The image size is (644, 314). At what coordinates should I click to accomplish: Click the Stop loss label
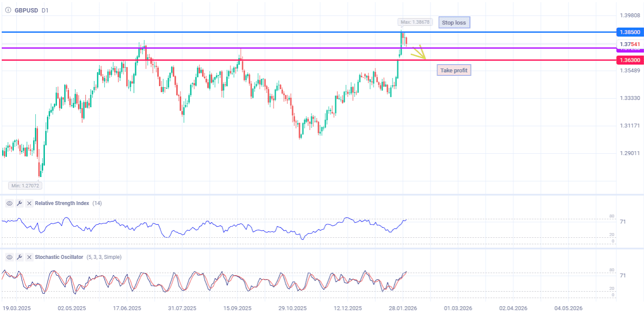[454, 22]
